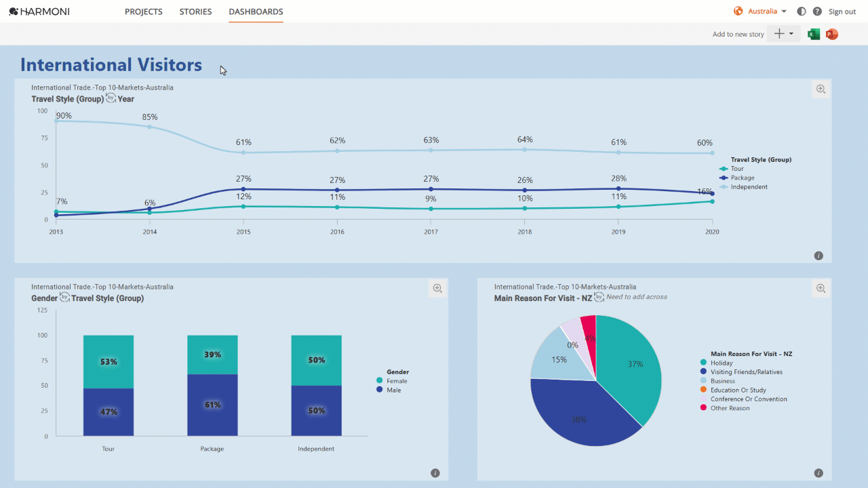The image size is (868, 488).
Task: Show info for the Gender bar chart
Action: [x=435, y=473]
